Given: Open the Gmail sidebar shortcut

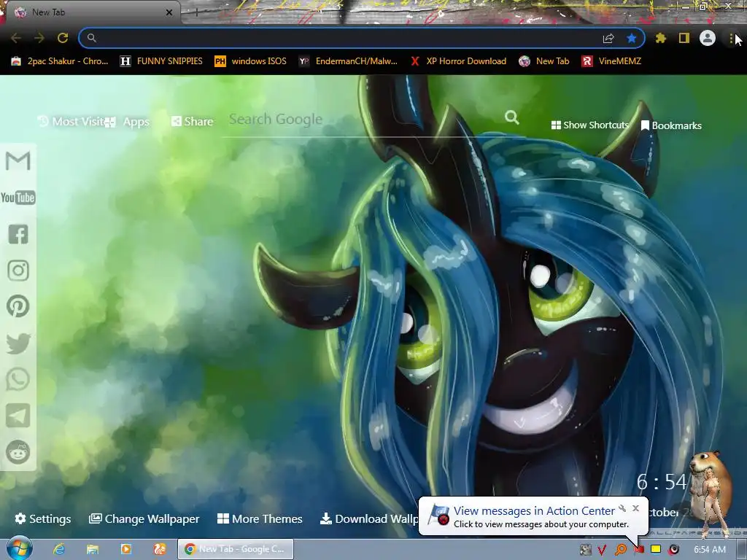Looking at the screenshot, I should [18, 161].
